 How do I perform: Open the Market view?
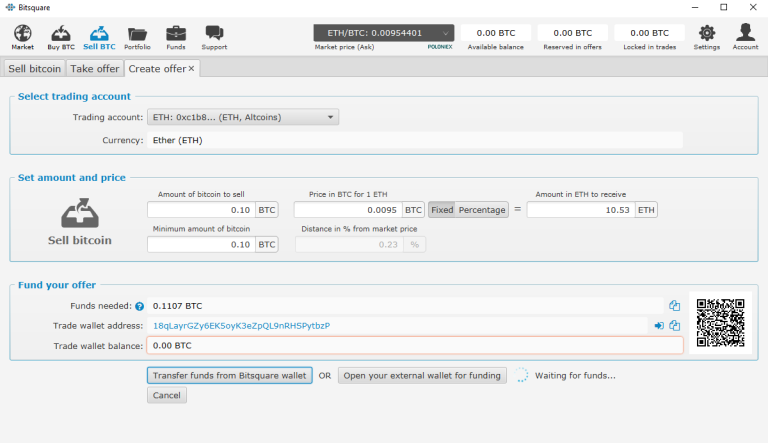coord(22,37)
